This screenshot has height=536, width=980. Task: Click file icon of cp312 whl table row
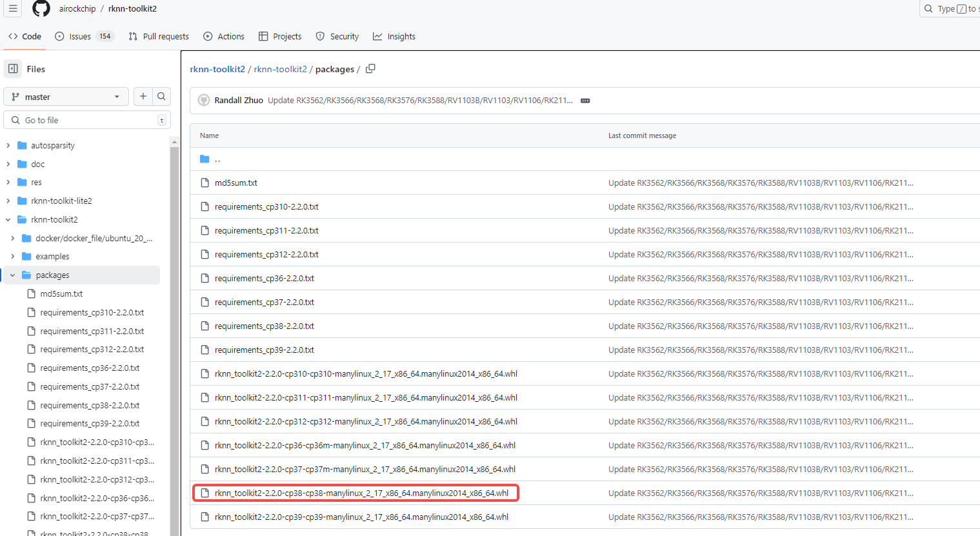(x=205, y=421)
